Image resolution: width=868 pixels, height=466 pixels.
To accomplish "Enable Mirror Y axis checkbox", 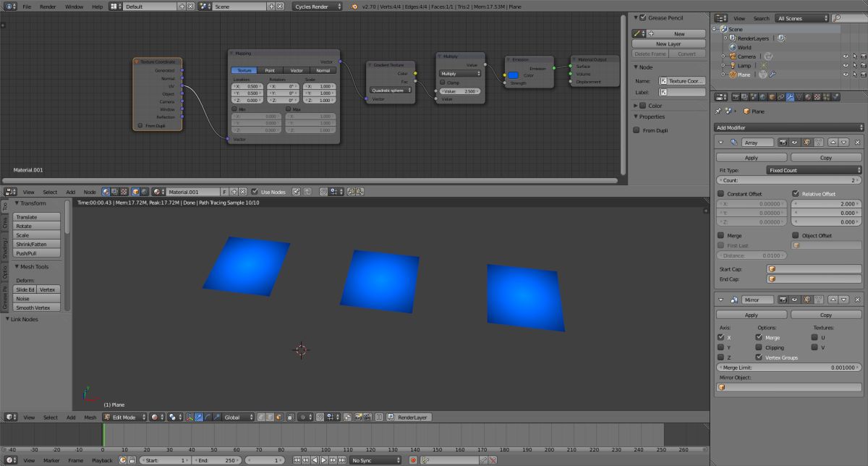I will pos(720,347).
